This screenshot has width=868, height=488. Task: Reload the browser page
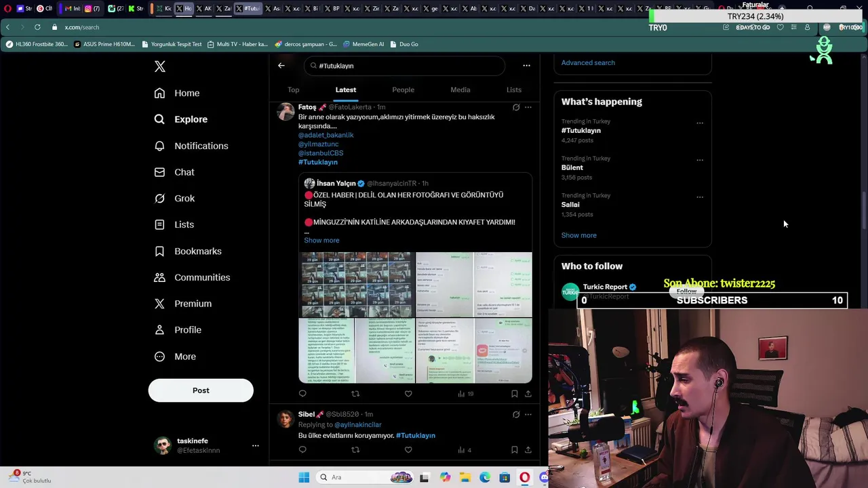tap(37, 27)
